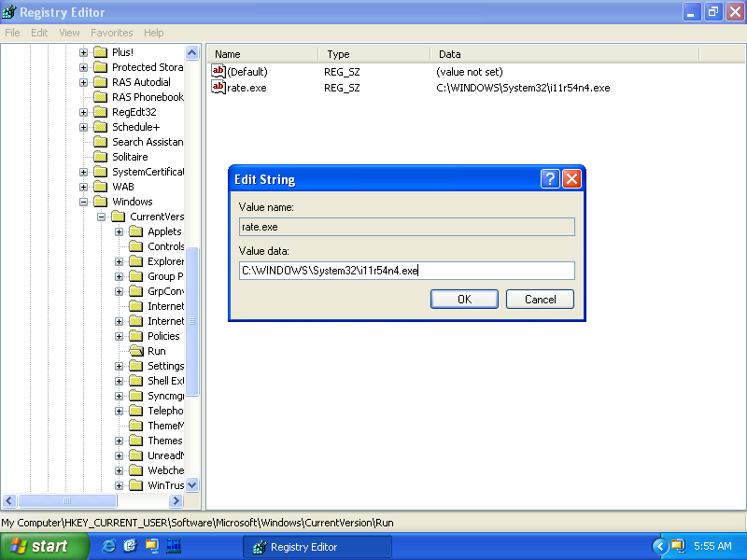The image size is (747, 560).
Task: Click the RegEdt32 folder icon
Action: [x=101, y=112]
